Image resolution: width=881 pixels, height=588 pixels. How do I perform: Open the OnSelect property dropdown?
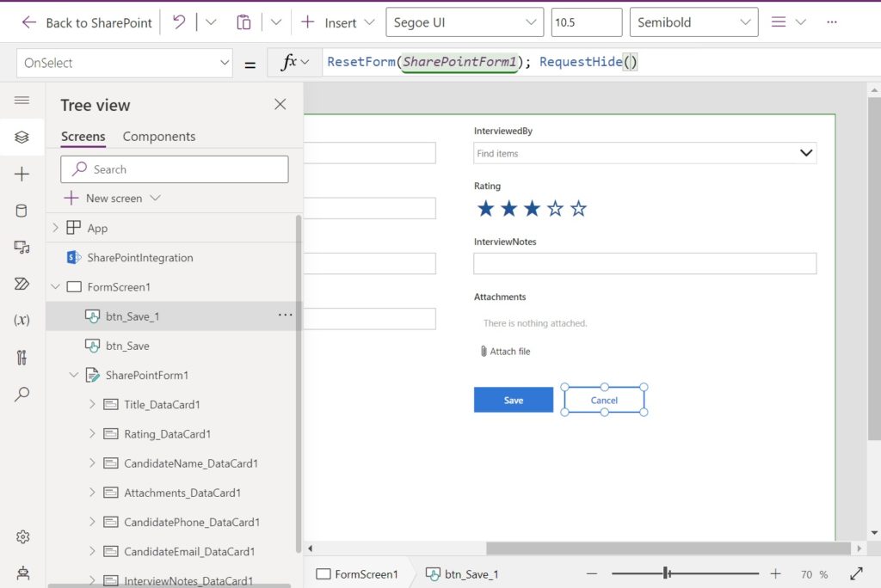pos(125,63)
